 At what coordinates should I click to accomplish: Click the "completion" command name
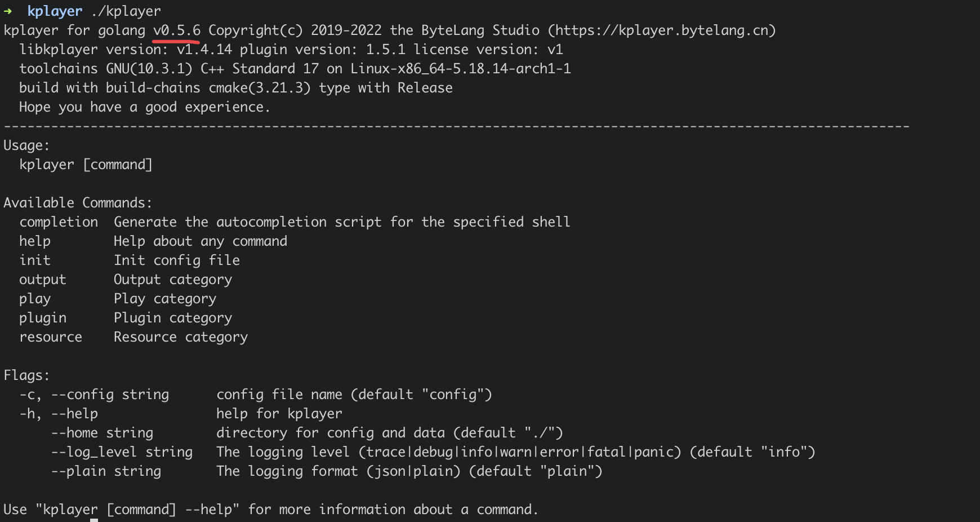(x=59, y=222)
